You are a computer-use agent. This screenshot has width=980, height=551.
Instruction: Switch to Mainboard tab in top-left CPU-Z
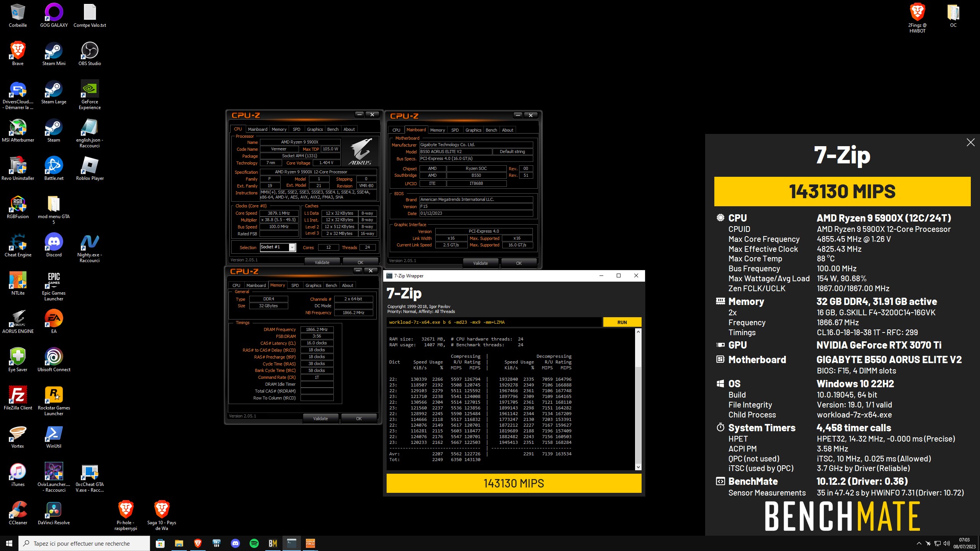(257, 129)
